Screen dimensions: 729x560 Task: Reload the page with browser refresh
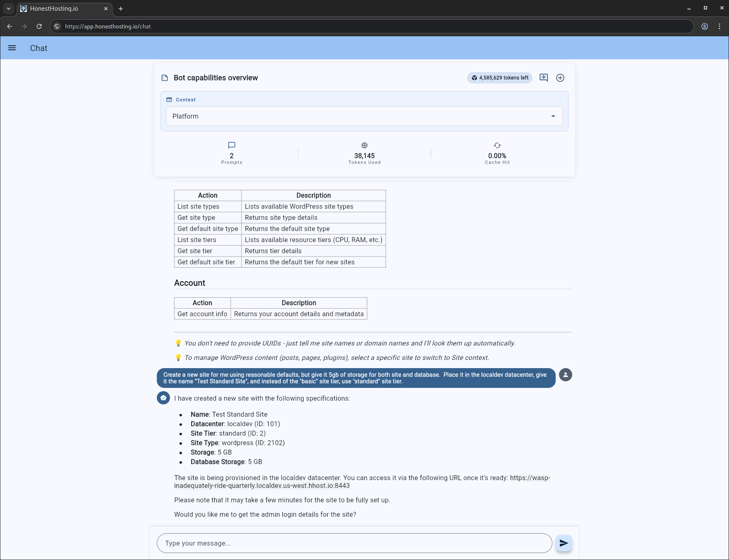coord(39,26)
